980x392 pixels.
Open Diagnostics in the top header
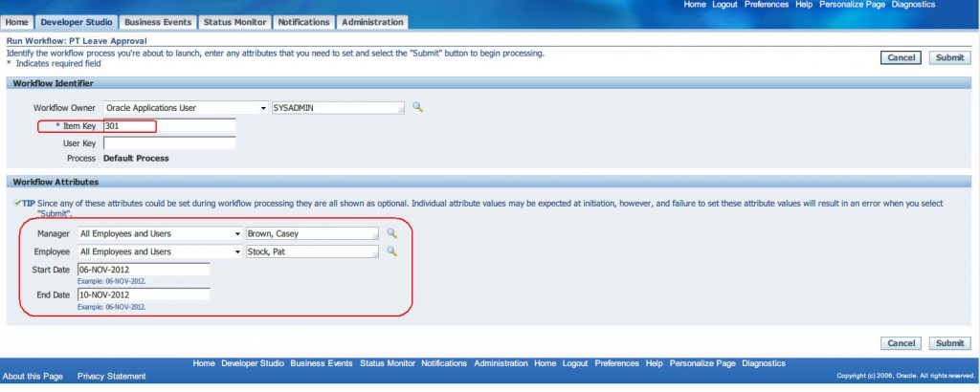tap(913, 5)
